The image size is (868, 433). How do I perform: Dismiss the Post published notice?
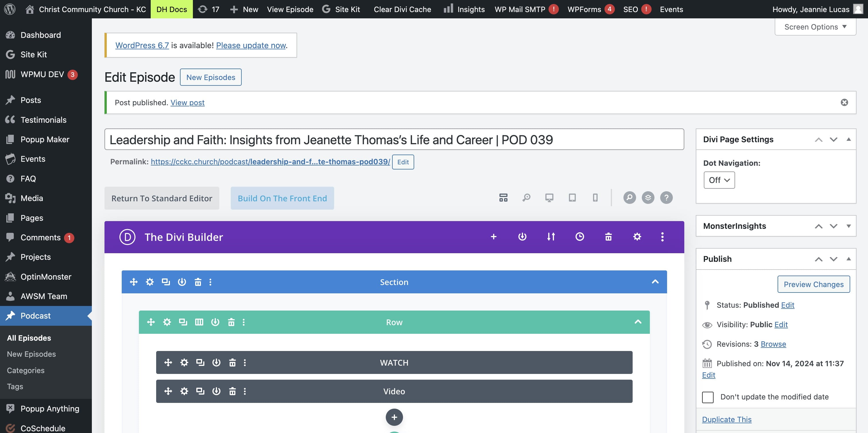[x=844, y=102]
